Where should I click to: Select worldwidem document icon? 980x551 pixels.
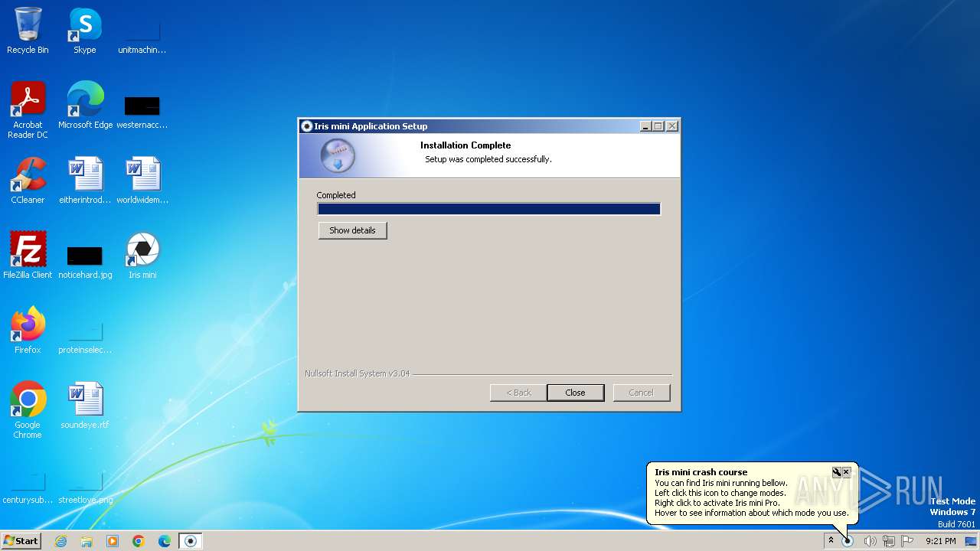(142, 181)
